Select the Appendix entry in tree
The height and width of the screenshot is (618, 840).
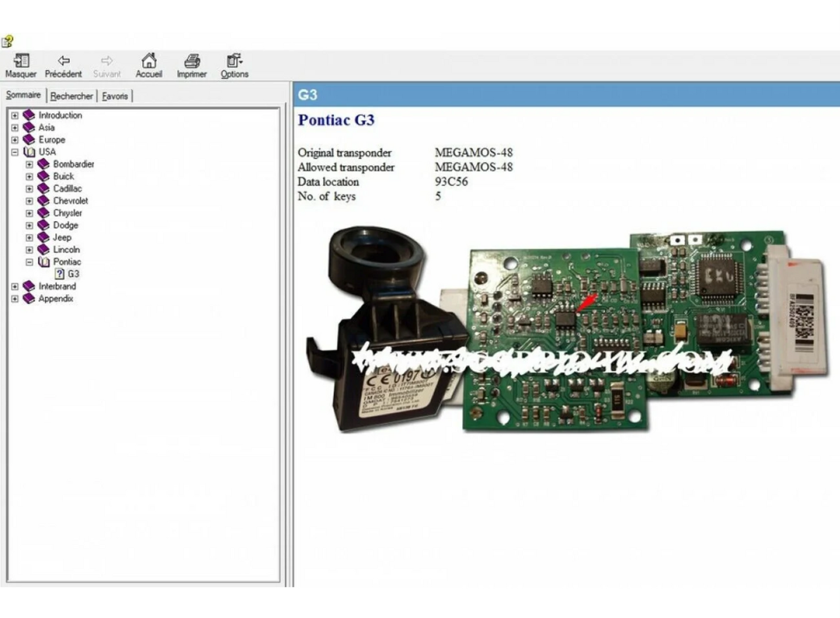[x=56, y=298]
